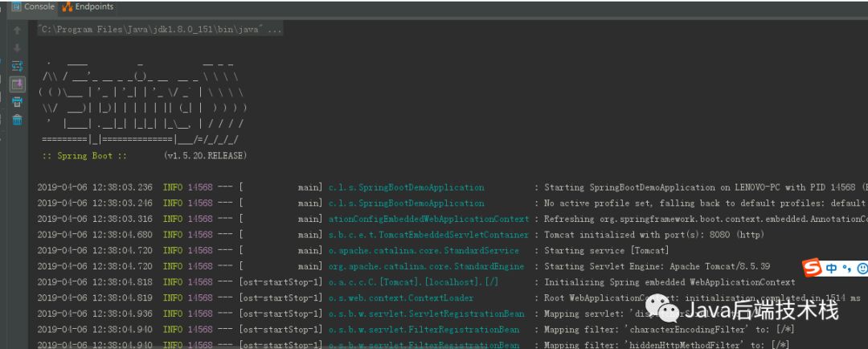Click timestamp '2019-04-06 12:38:03.236'
Viewport: 868px width, 349px height.
coord(95,187)
